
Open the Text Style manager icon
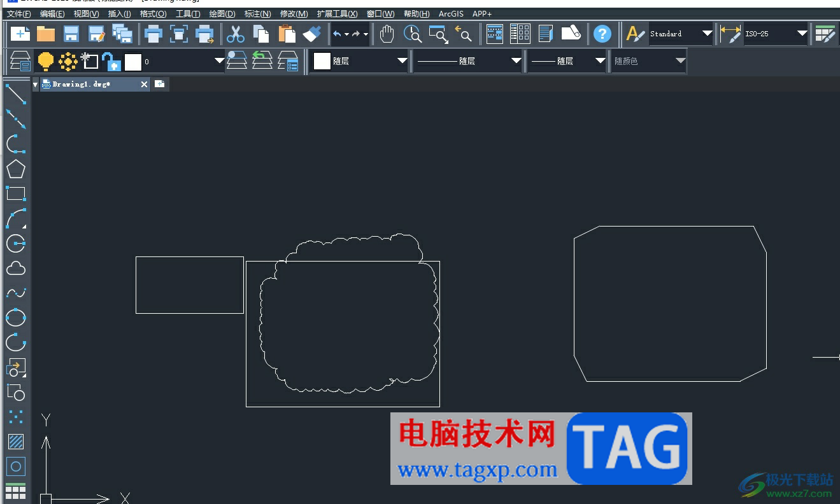click(635, 34)
